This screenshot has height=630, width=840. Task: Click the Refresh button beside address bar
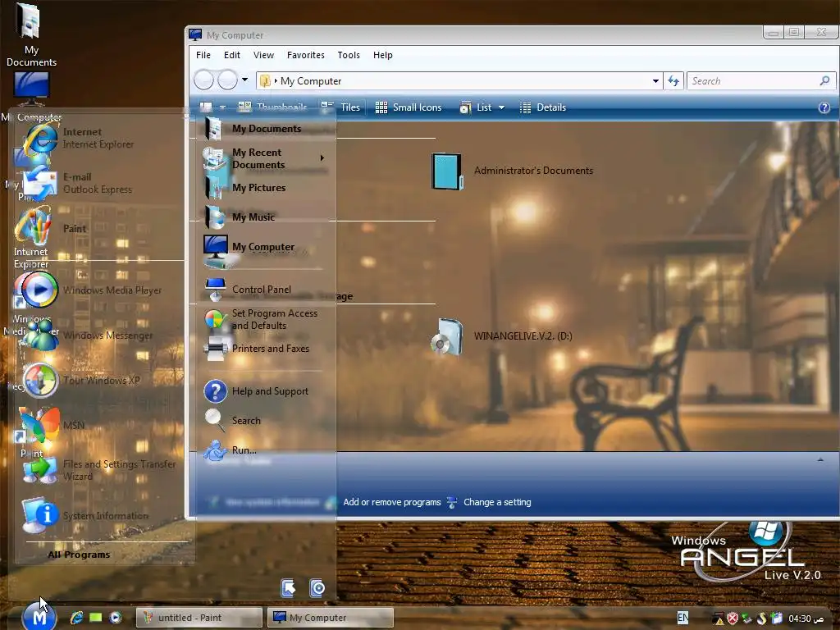coord(673,81)
